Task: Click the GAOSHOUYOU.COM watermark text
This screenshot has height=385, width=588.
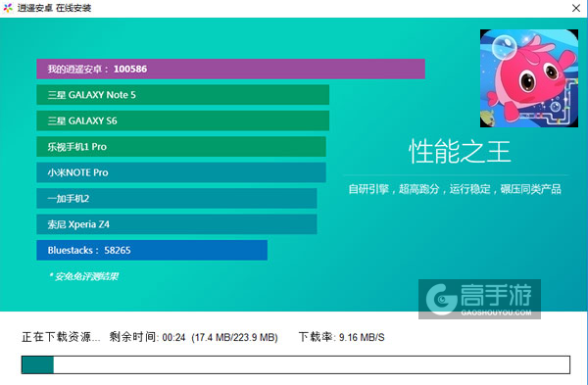Action: (x=496, y=313)
